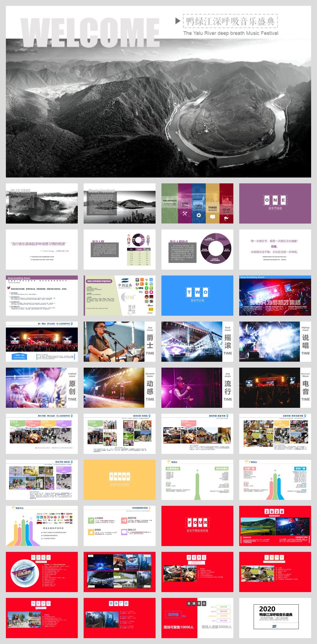Select the 爵士 Jazz music TIME slide

(119, 342)
